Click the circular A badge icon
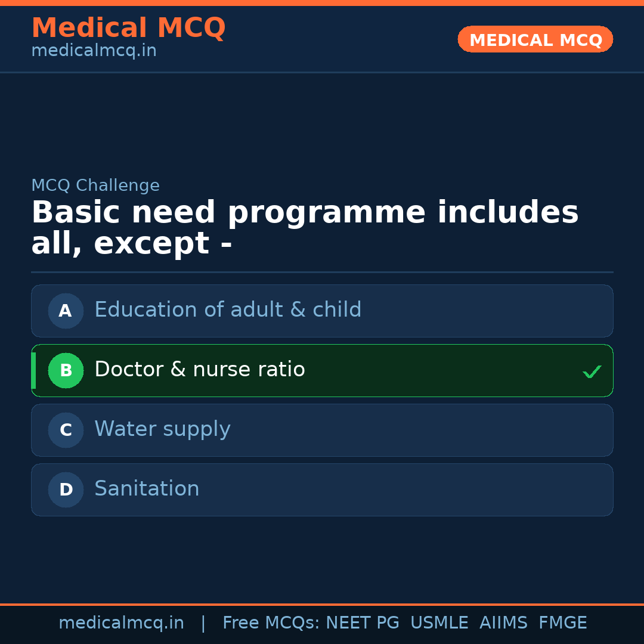Screen dimensions: 644x644 tap(66, 311)
